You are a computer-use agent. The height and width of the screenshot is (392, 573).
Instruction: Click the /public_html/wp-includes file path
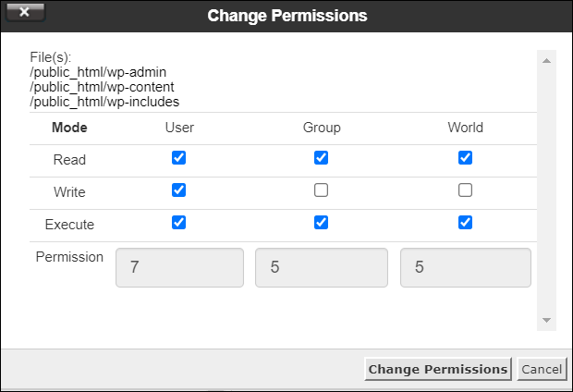[x=104, y=101]
